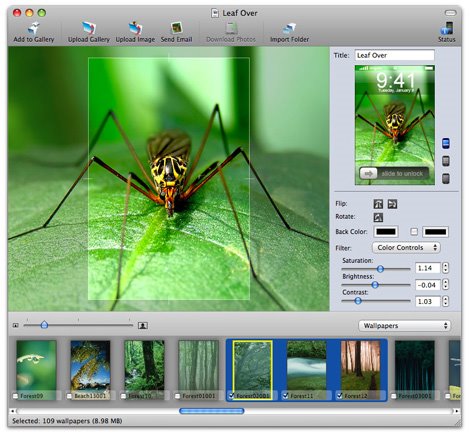Click the Brightness slider handle

375,285
